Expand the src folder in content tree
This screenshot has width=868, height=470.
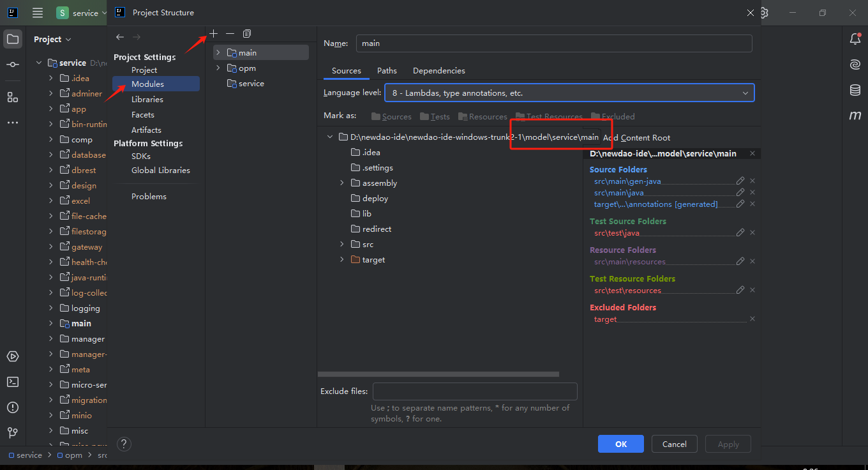342,244
